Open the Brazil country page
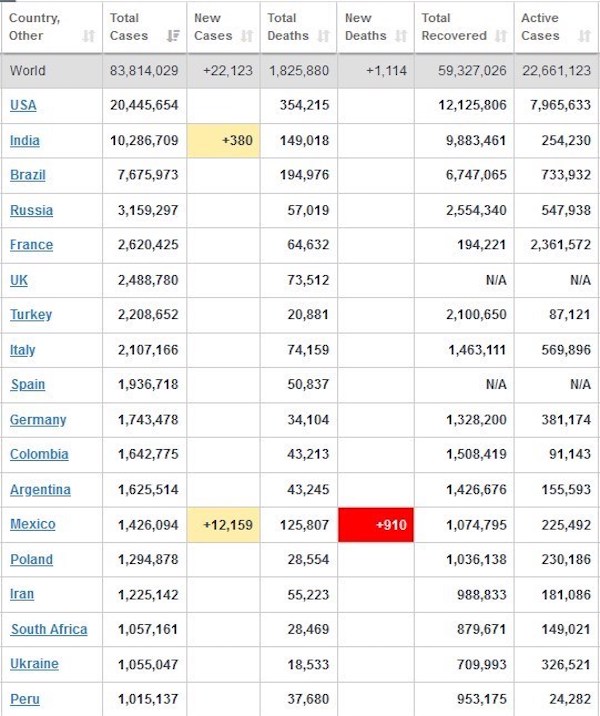Image resolution: width=600 pixels, height=716 pixels. click(28, 175)
